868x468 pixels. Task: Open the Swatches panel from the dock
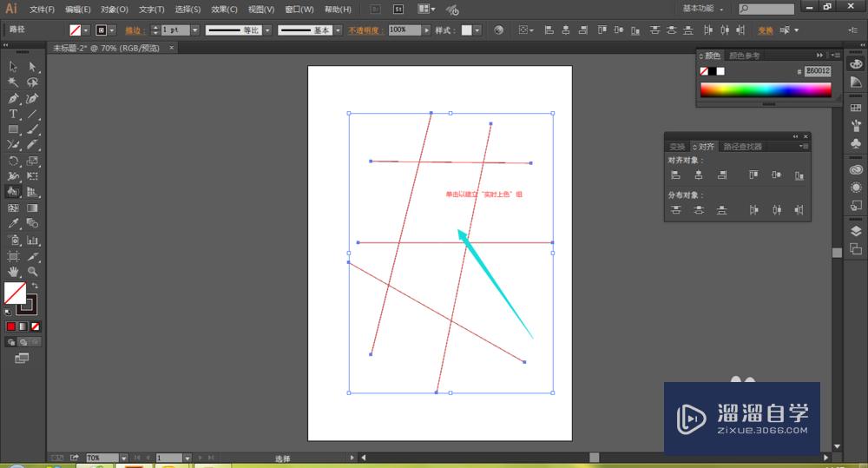coord(856,108)
